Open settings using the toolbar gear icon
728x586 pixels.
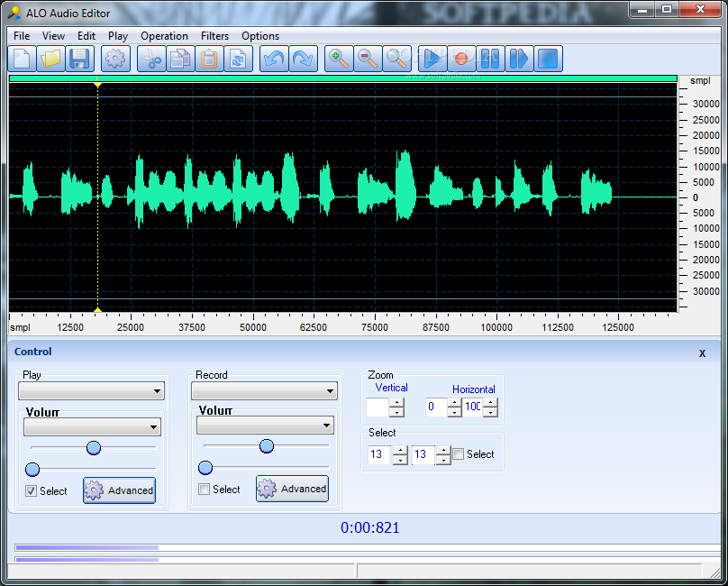115,59
